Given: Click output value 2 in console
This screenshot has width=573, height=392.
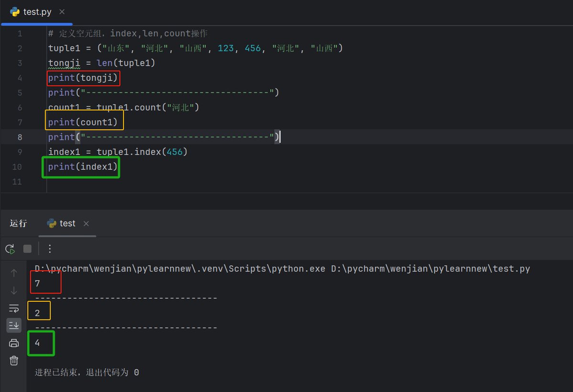Looking at the screenshot, I should point(37,314).
